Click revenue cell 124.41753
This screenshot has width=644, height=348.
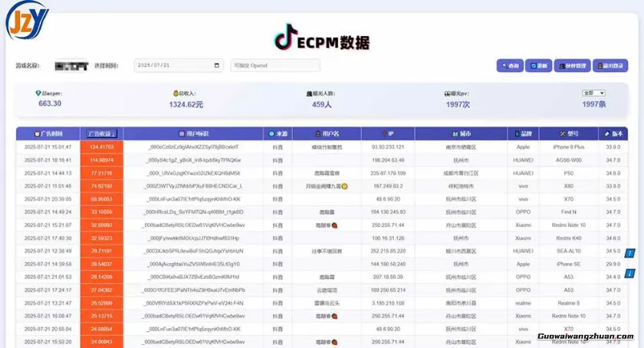[101, 147]
